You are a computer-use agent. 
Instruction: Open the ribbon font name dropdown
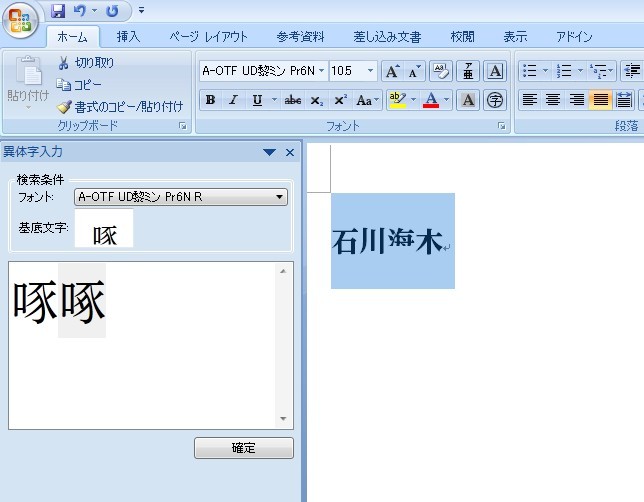(x=322, y=71)
